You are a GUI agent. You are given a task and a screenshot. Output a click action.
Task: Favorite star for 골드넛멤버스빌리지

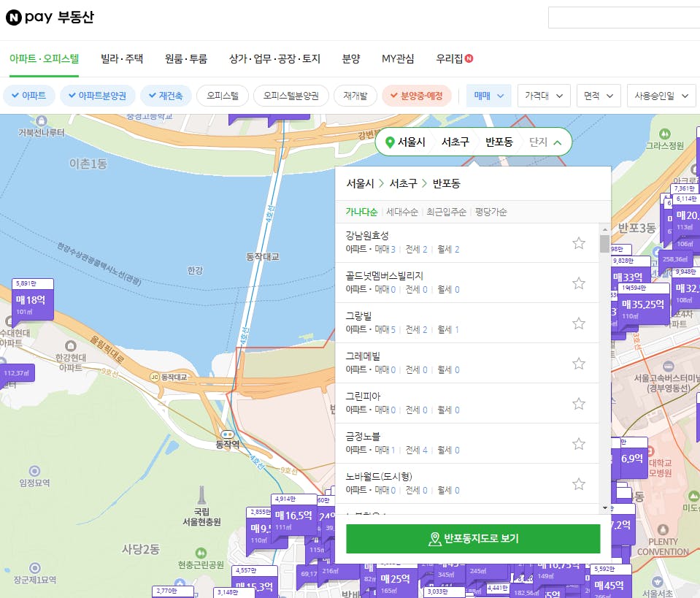(579, 283)
